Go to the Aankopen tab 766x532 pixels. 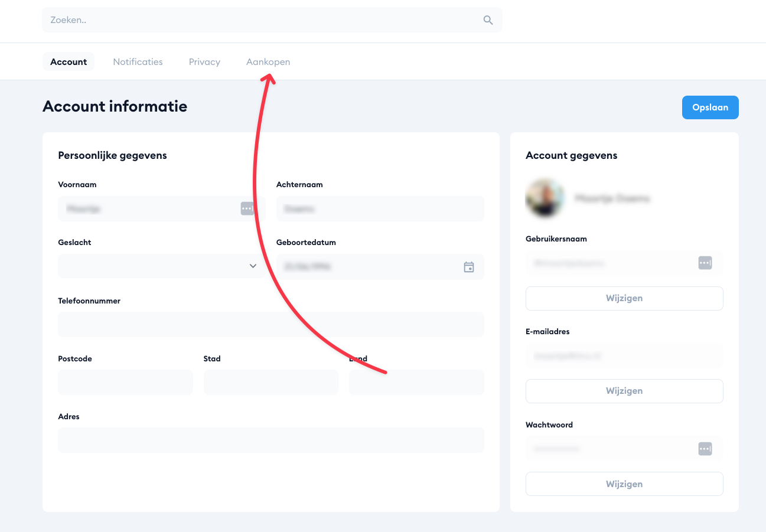[x=268, y=62]
